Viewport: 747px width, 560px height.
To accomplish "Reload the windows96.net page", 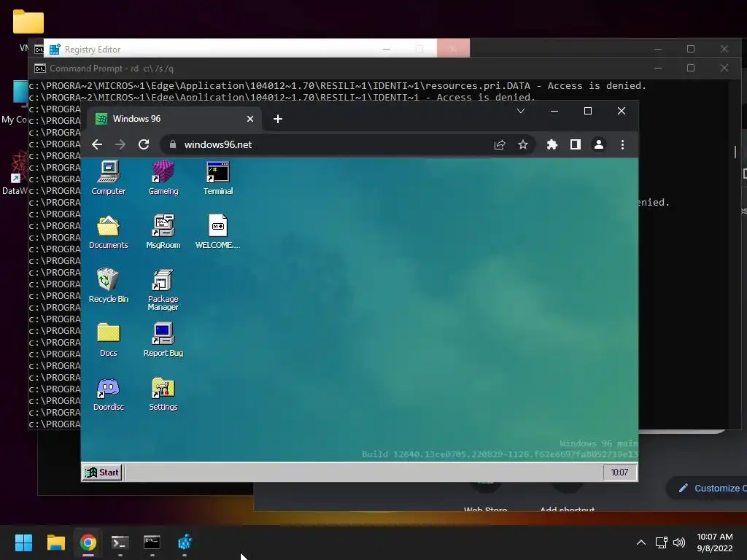I will click(x=144, y=145).
